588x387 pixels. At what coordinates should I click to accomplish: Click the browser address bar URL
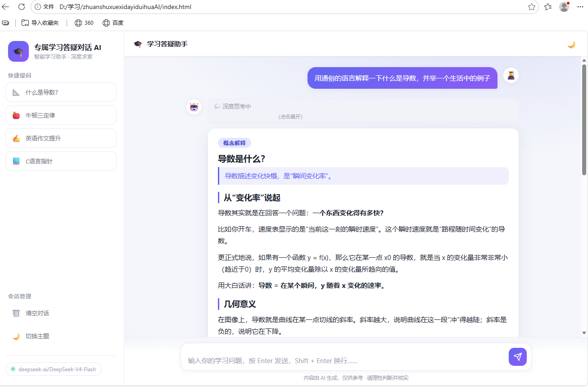[125, 7]
